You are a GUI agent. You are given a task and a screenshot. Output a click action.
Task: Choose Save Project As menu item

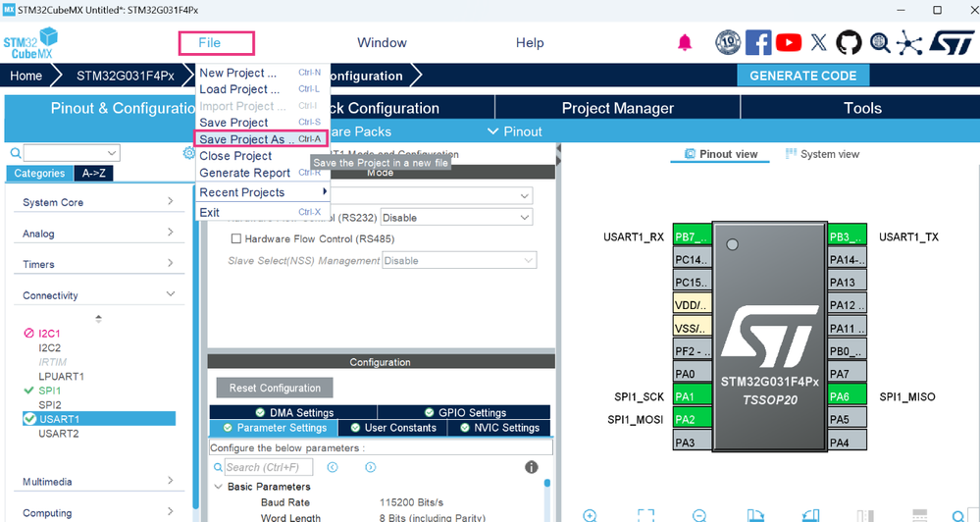[x=261, y=138]
